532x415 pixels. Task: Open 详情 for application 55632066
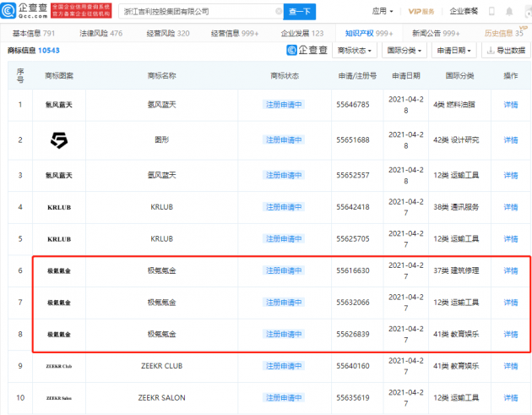point(510,303)
